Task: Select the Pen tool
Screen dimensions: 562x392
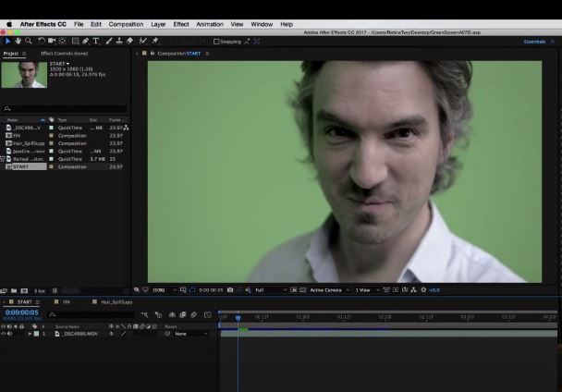Action: 85,41
